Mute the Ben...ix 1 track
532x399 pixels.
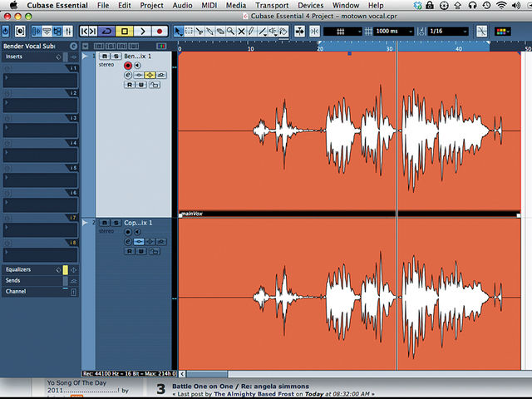coord(105,57)
